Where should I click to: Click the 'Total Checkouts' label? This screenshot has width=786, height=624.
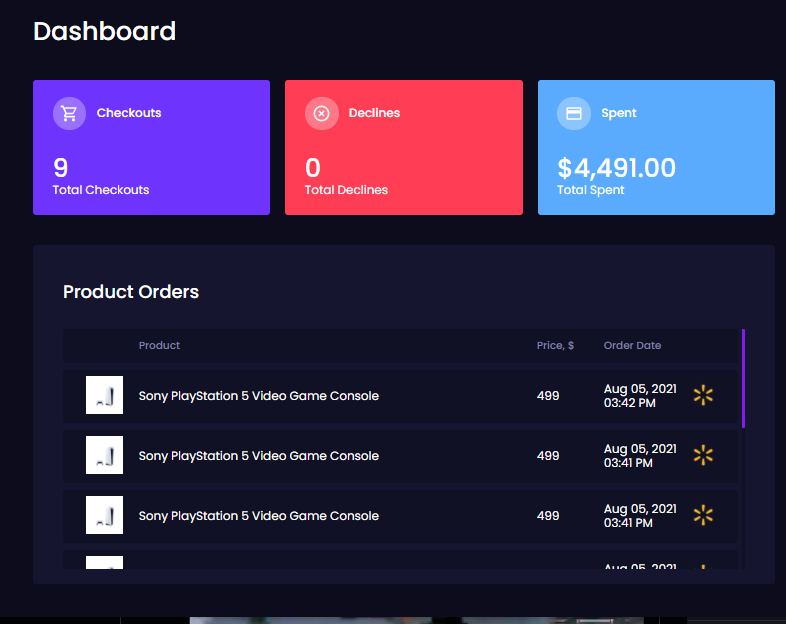[x=101, y=190]
